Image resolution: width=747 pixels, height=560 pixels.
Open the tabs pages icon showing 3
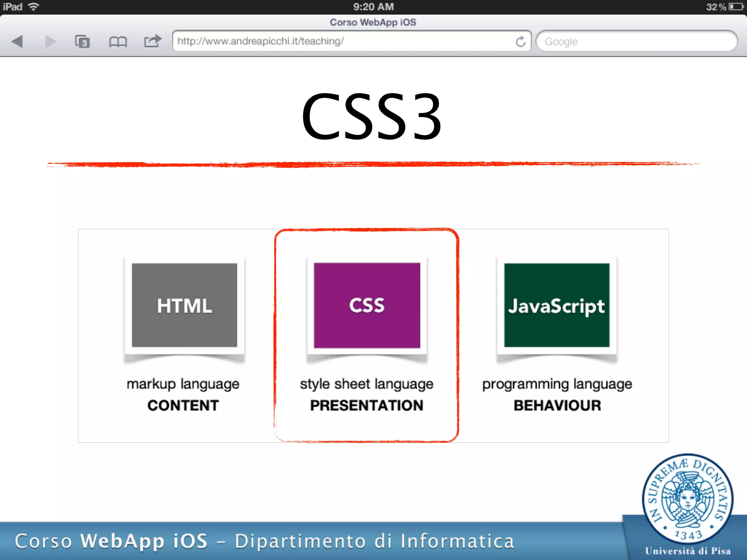click(x=82, y=42)
